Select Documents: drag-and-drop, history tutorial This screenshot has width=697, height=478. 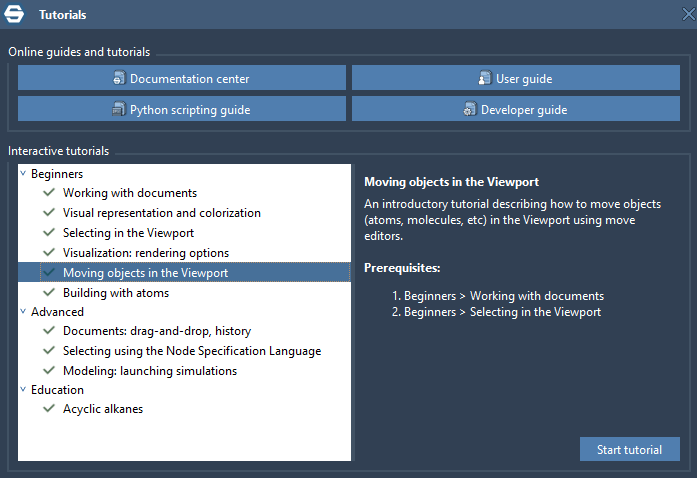157,331
